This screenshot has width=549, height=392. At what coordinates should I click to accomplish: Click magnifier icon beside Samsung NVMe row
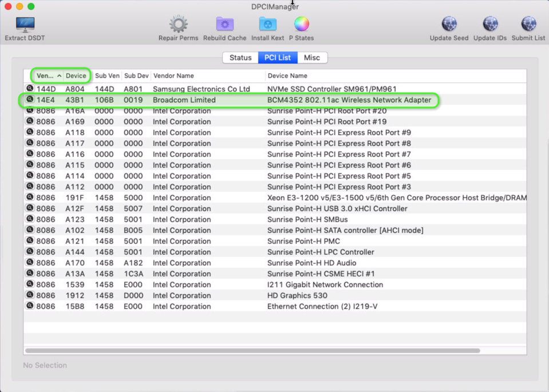click(30, 89)
